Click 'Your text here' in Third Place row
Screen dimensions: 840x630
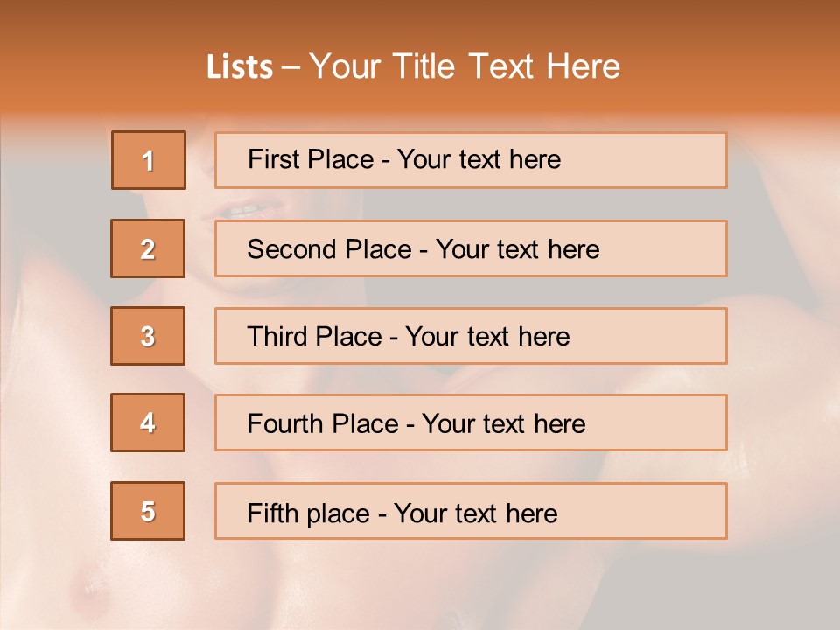coord(487,337)
